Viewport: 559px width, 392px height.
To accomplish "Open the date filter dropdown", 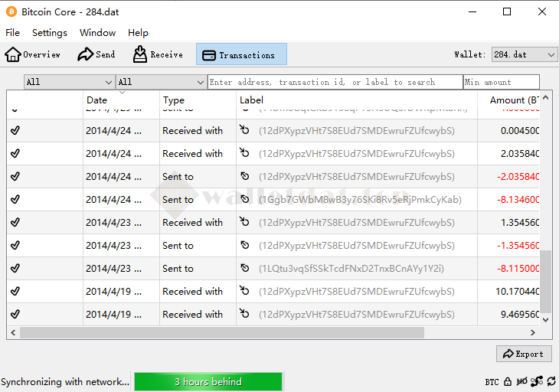I will pos(69,82).
